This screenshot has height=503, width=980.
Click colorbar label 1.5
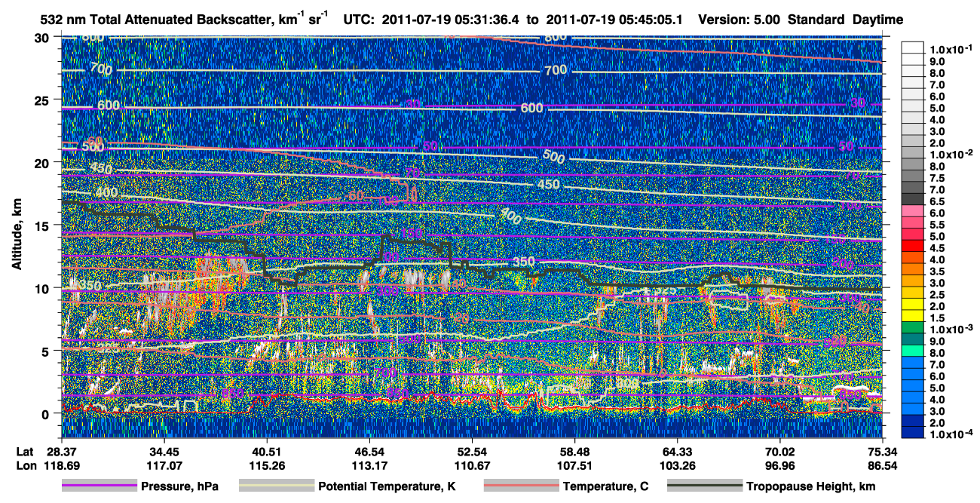(x=938, y=318)
